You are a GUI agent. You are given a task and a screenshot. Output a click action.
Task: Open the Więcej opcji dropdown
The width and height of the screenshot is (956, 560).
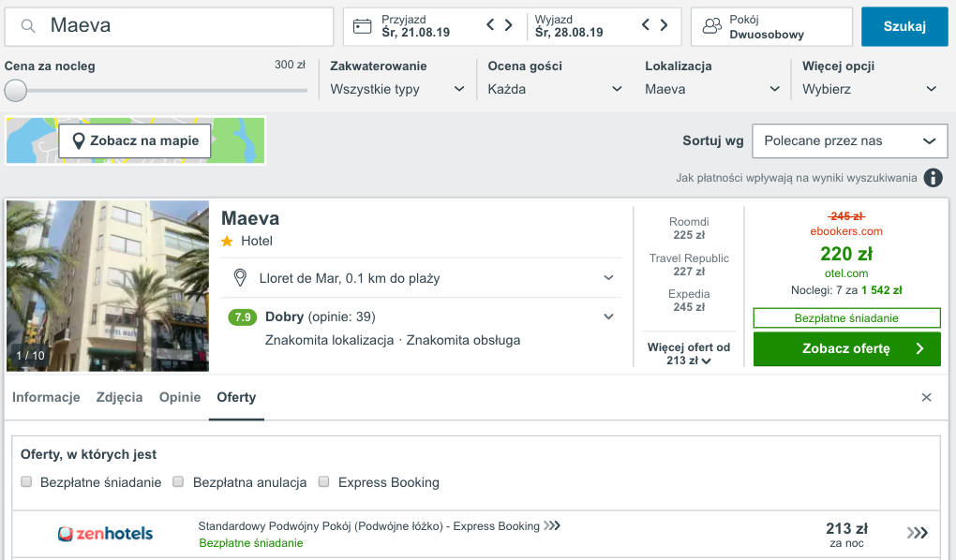click(870, 89)
